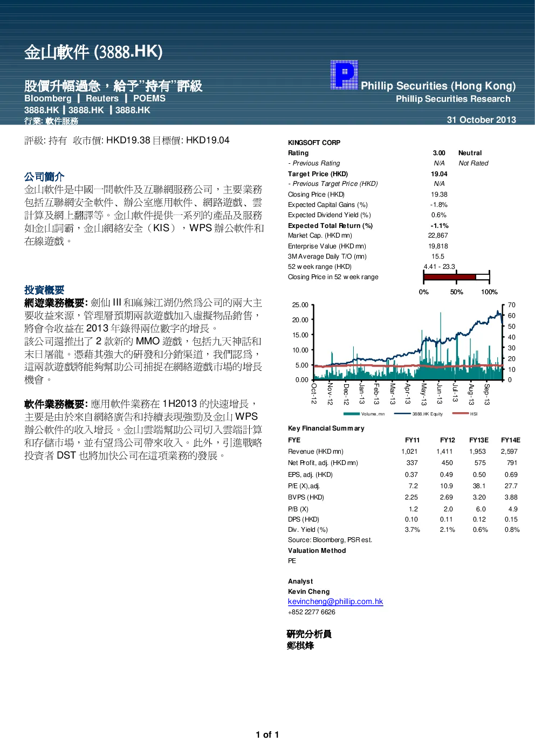Click the "FY13E" column header
This screenshot has width=535, height=756.
pyautogui.click(x=479, y=440)
